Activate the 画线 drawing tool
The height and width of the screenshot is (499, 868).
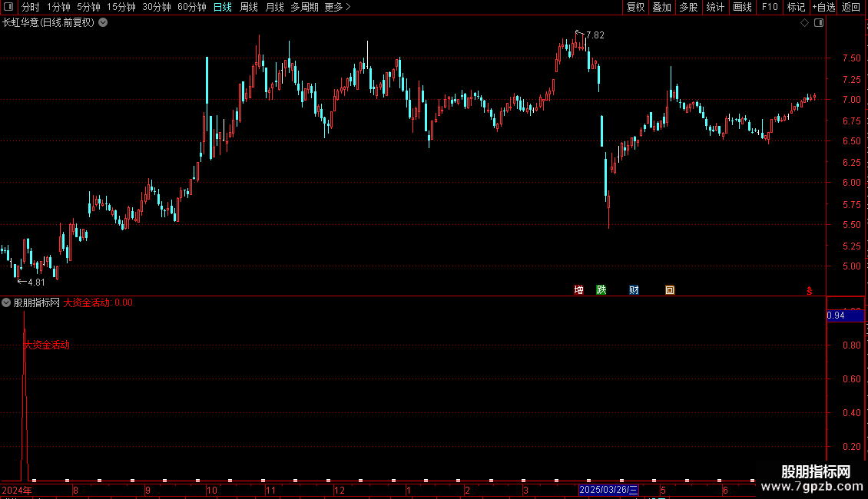coord(742,7)
